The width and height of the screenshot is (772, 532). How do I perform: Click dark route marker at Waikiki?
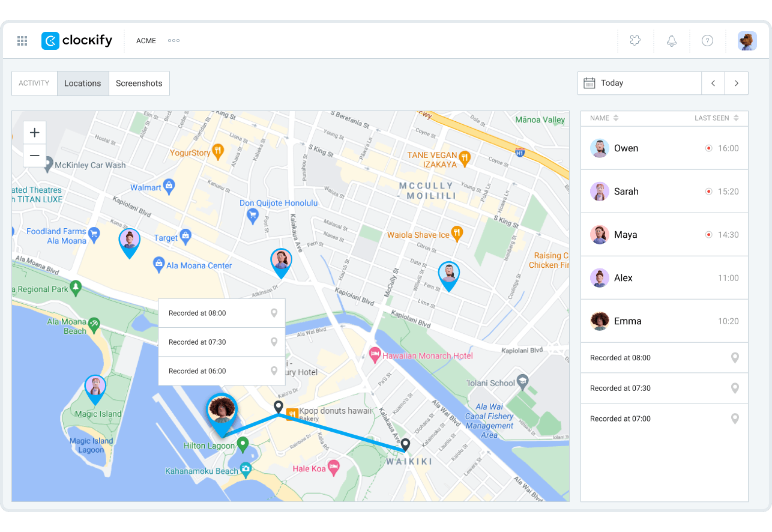tap(405, 445)
